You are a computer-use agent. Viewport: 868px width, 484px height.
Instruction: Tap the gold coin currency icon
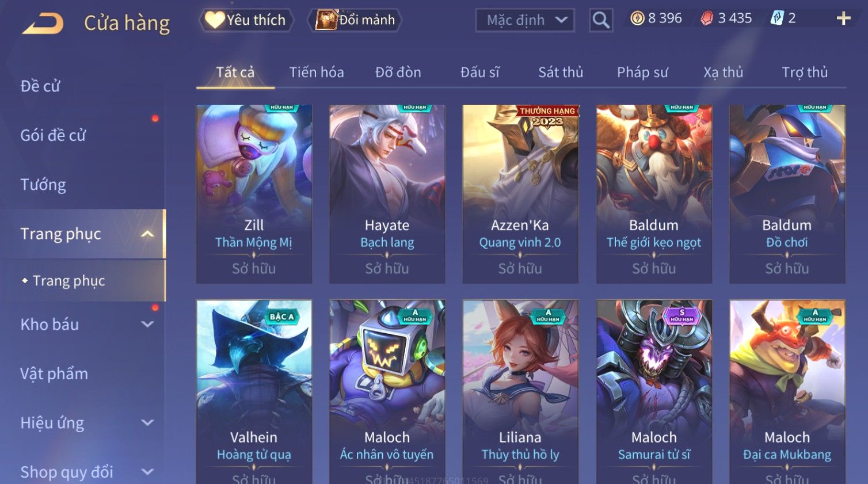637,18
